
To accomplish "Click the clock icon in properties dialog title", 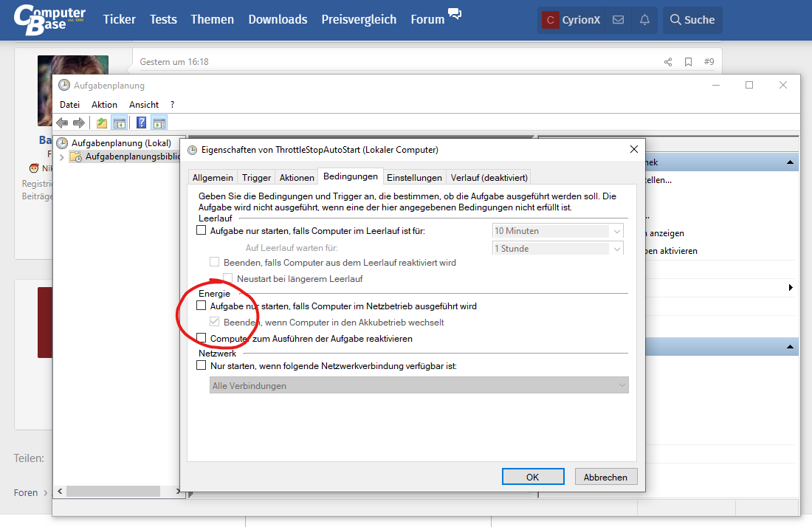I will 192,150.
